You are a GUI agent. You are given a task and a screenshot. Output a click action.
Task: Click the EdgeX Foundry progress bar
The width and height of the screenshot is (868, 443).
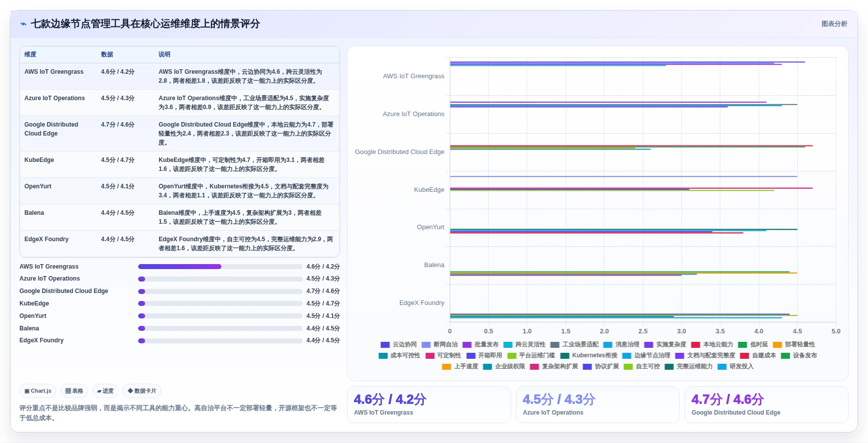click(x=220, y=341)
